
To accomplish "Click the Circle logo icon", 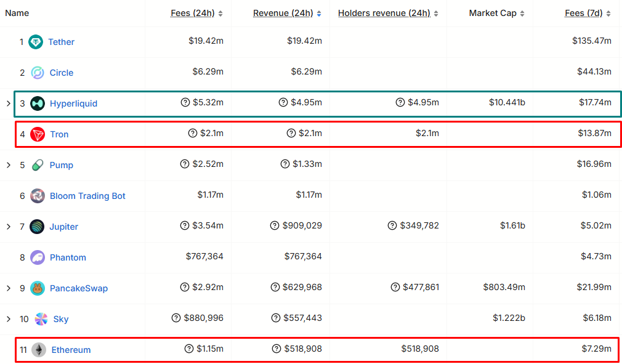I will [38, 73].
